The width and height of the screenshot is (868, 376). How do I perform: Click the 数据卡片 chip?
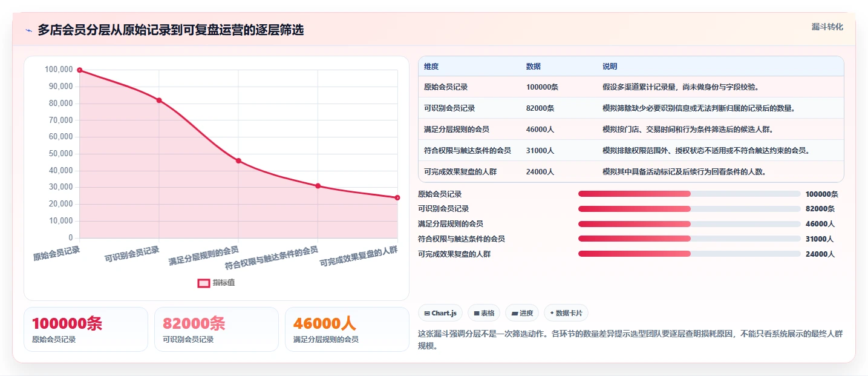point(566,313)
